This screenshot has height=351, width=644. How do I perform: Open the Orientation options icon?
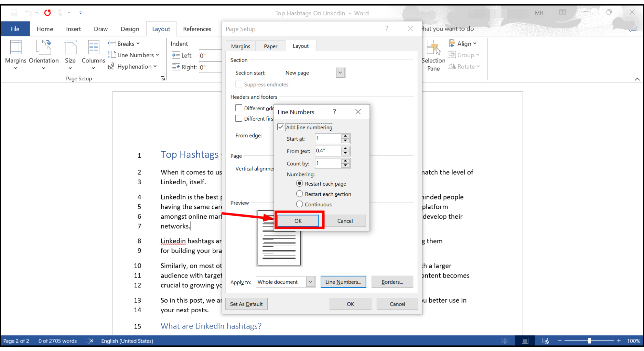[x=44, y=48]
